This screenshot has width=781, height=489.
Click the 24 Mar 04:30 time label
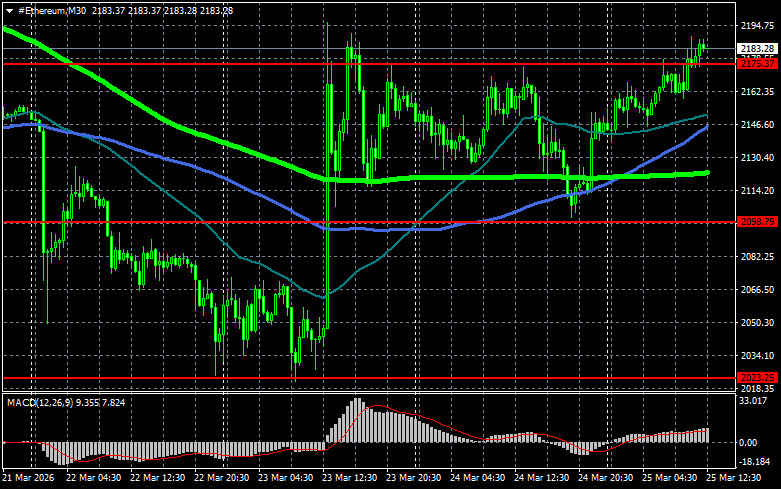pos(478,478)
